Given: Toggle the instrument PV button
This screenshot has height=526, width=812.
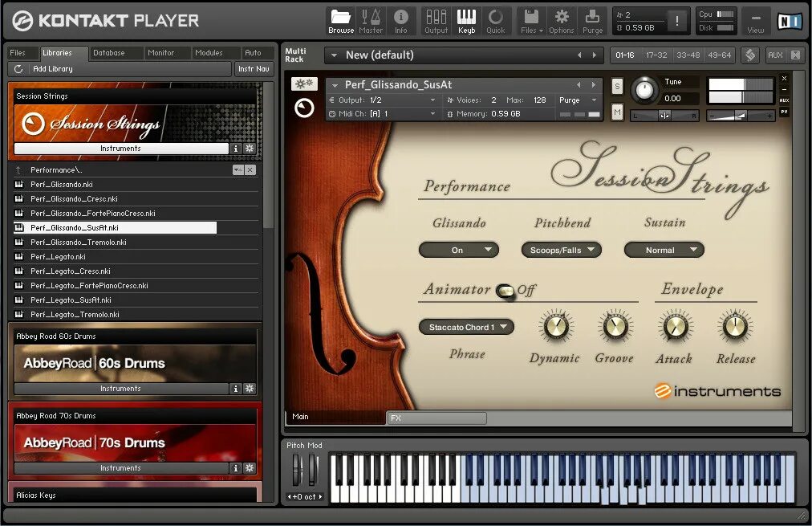Looking at the screenshot, I should (784, 112).
